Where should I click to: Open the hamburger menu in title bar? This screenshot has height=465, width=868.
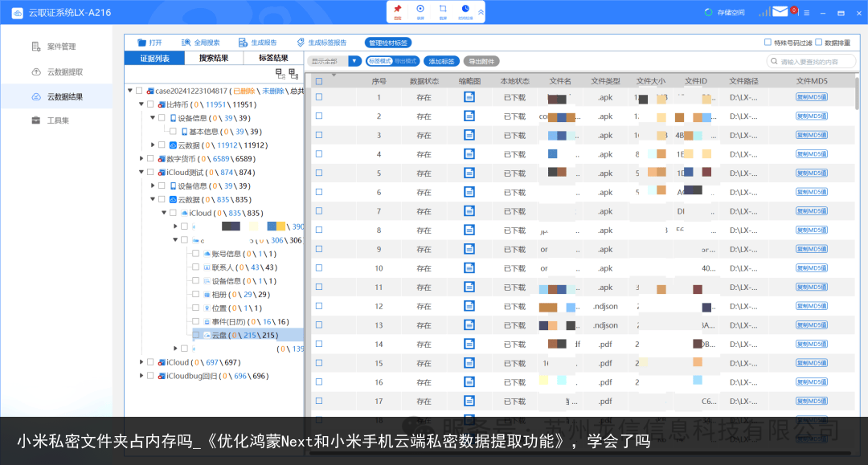click(807, 13)
